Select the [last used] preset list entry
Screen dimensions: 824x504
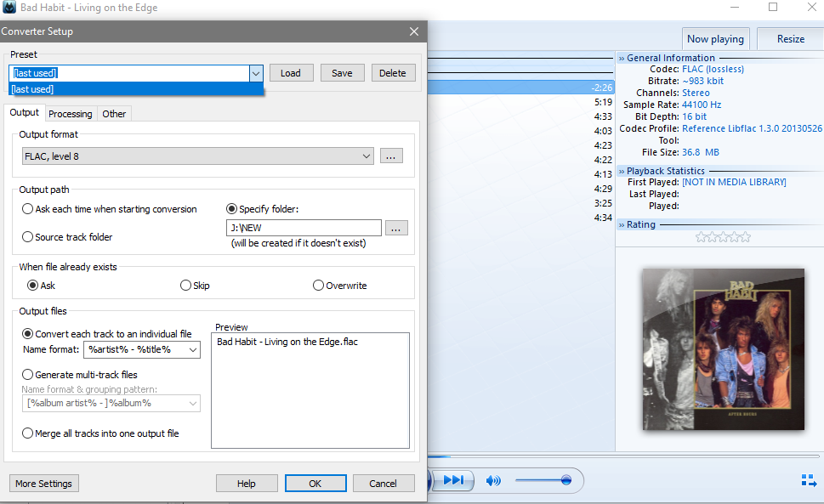pyautogui.click(x=136, y=89)
